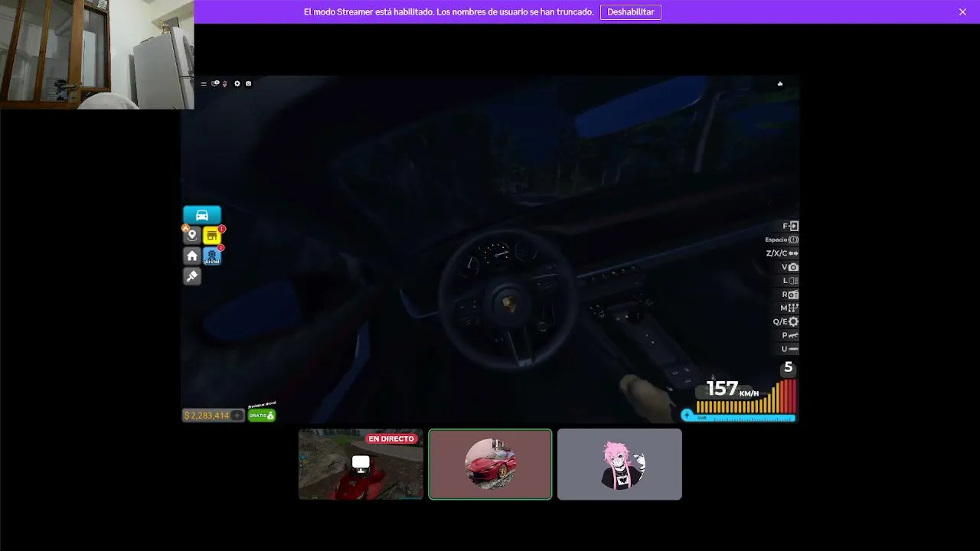The width and height of the screenshot is (980, 551).
Task: Open the yellow shop store button
Action: click(212, 236)
